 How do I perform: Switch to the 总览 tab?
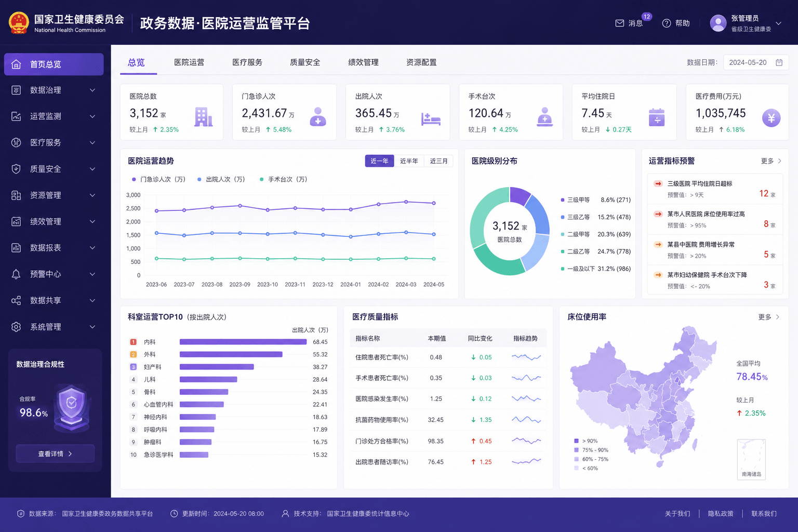(x=136, y=62)
